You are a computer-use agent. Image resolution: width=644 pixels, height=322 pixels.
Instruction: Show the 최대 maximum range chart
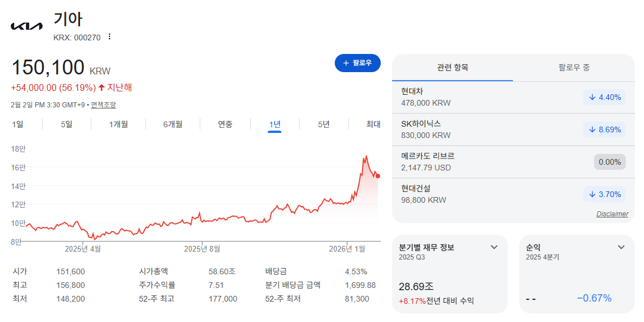(x=373, y=124)
